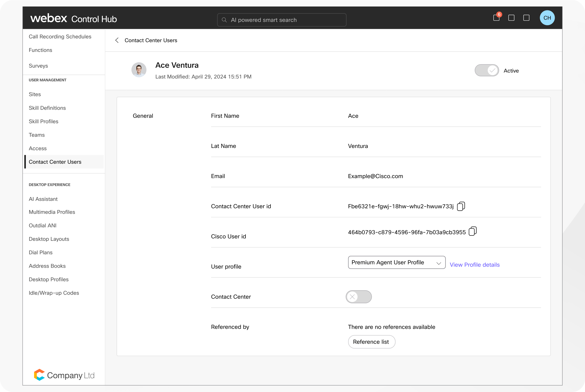
Task: Click 'There are no references available' text
Action: 391,327
